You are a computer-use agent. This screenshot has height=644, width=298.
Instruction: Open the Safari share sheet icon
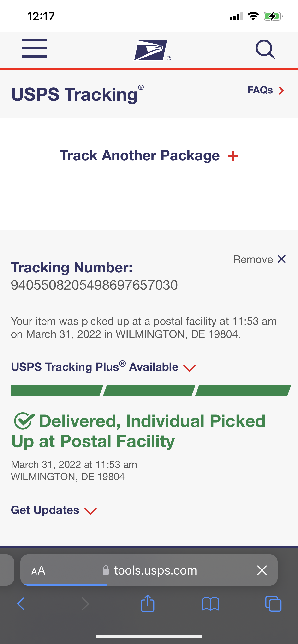click(148, 603)
